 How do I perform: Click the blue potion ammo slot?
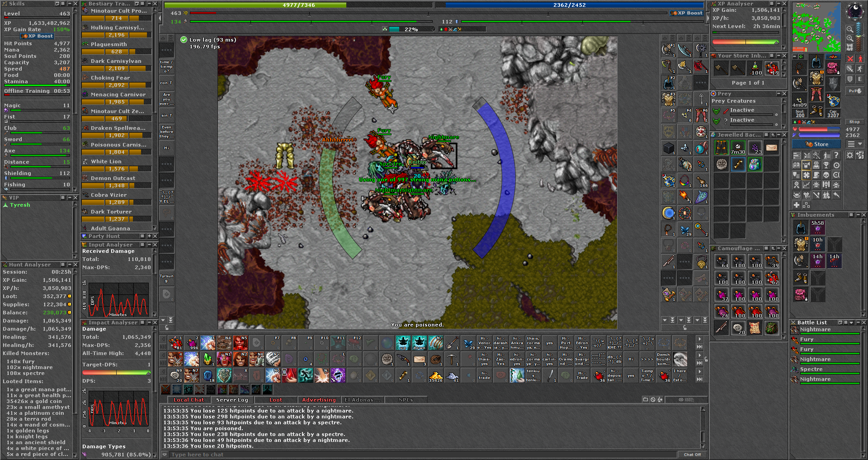(833, 100)
